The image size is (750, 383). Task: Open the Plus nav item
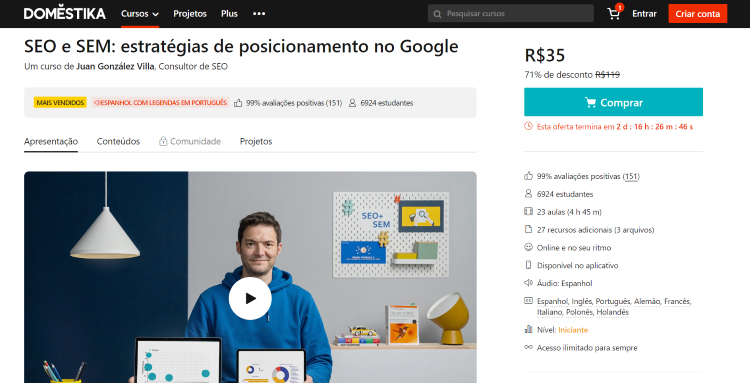point(229,14)
